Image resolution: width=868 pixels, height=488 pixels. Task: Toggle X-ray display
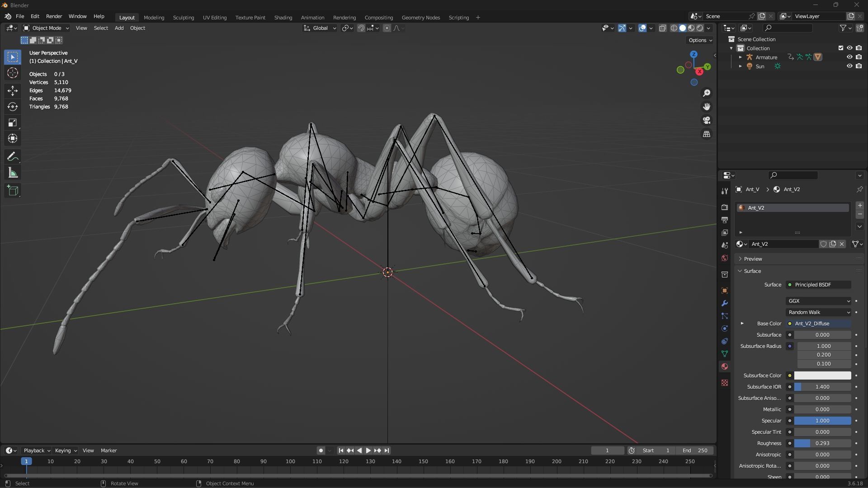662,28
